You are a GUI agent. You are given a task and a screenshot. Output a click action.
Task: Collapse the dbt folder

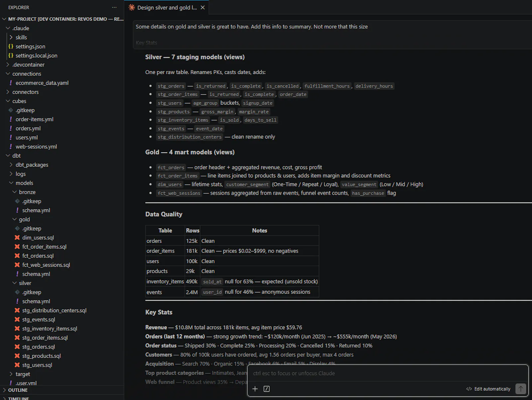click(x=8, y=155)
